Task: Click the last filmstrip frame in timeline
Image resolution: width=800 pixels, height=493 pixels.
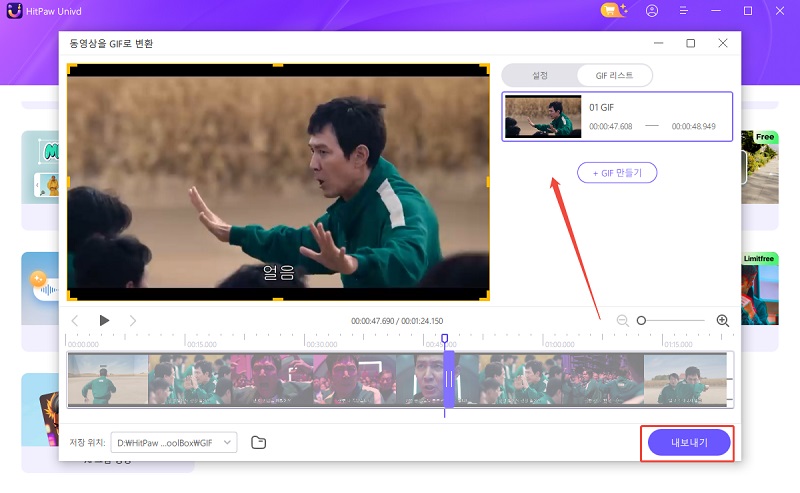Action: (685, 379)
